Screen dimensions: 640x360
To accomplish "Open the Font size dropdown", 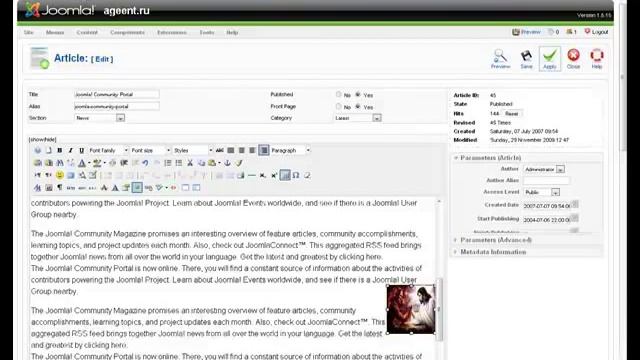I will pyautogui.click(x=150, y=151).
